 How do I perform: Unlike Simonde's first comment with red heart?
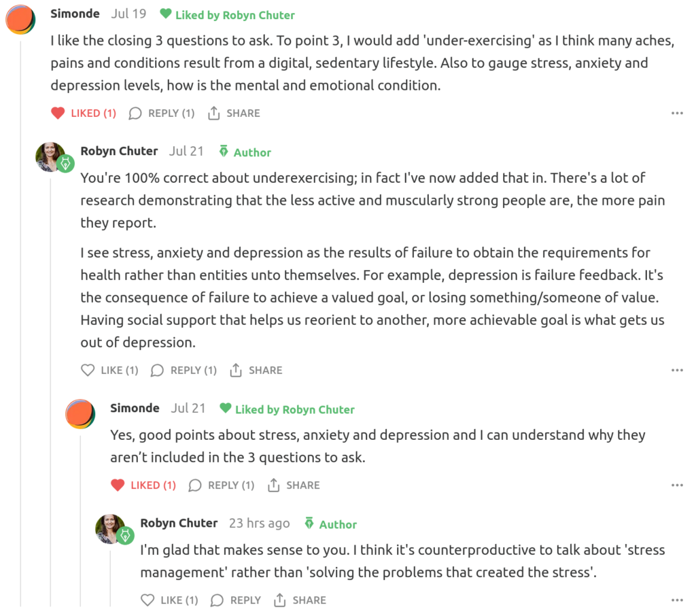(84, 114)
